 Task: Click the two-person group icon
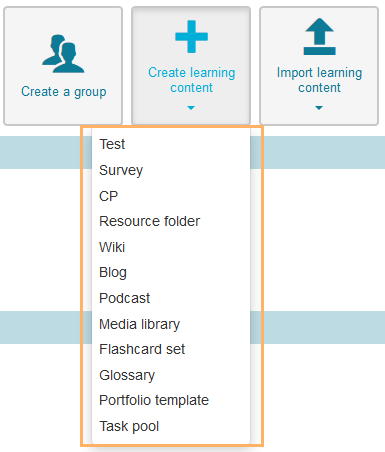63,54
